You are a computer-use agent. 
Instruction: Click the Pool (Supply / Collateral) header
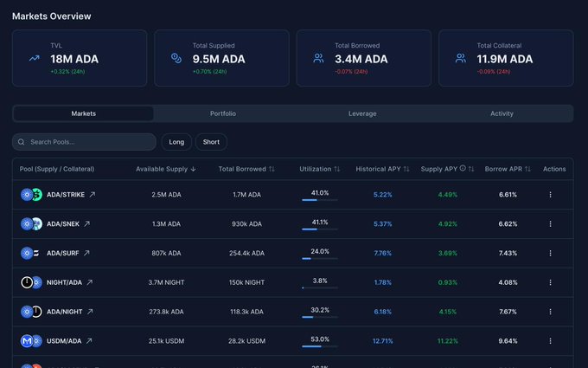[57, 169]
